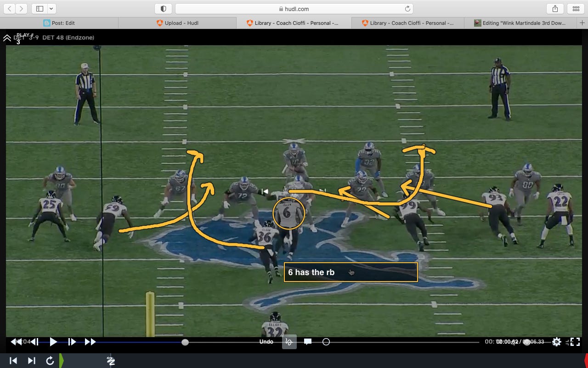The image size is (588, 368).
Task: Show the Safari tab overview
Action: [x=576, y=9]
